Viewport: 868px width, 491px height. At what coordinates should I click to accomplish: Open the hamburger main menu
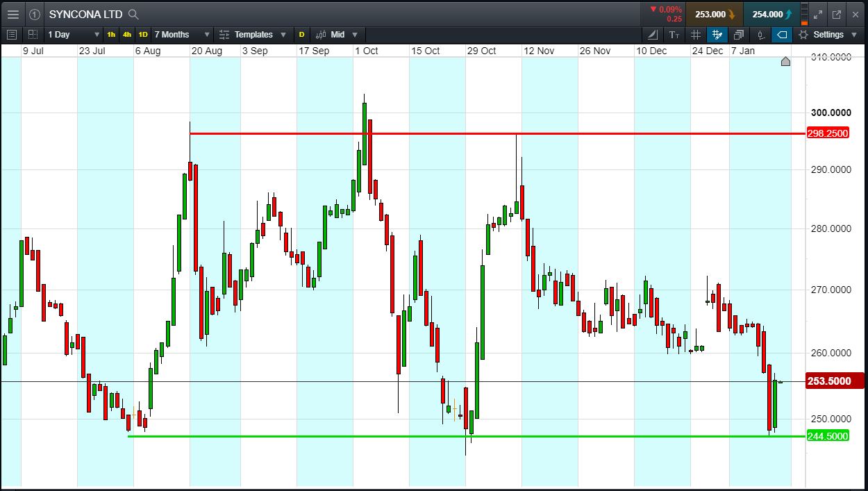click(12, 14)
